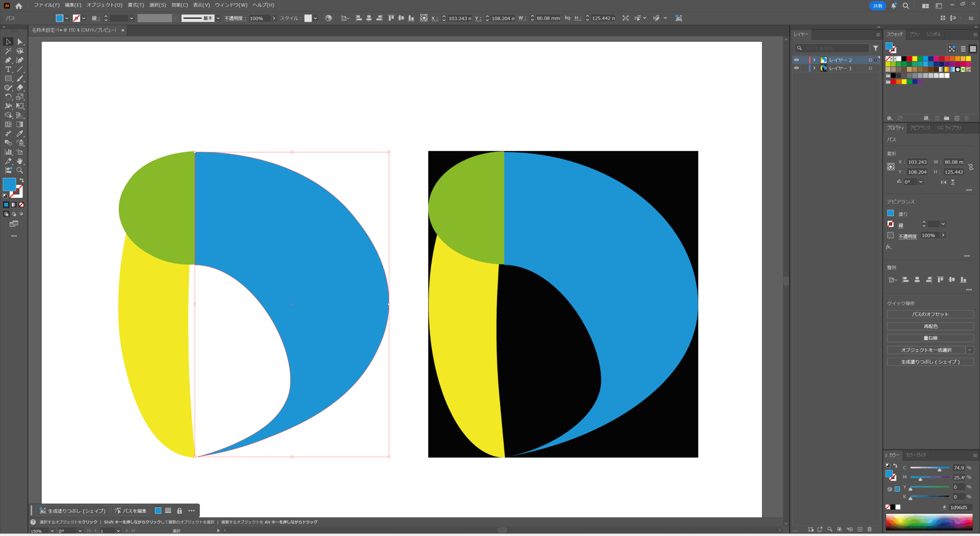Select the Direct Selection tool
The width and height of the screenshot is (980, 536).
coord(20,42)
